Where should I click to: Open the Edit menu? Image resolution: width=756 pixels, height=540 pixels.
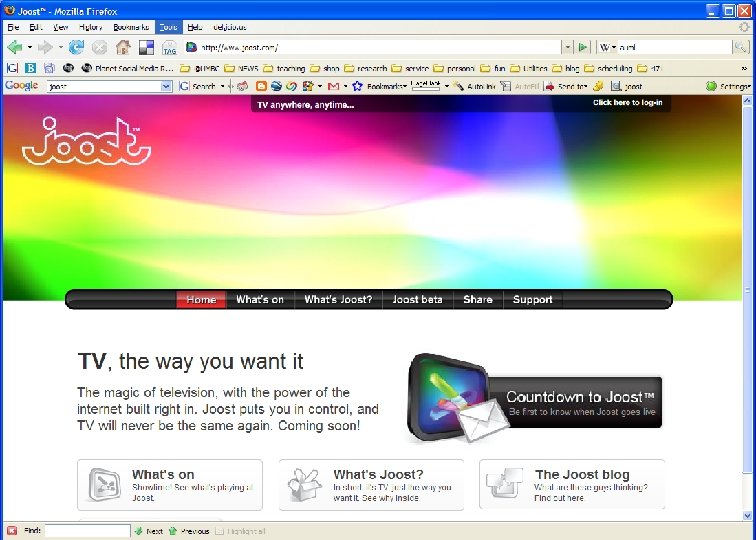(x=36, y=27)
